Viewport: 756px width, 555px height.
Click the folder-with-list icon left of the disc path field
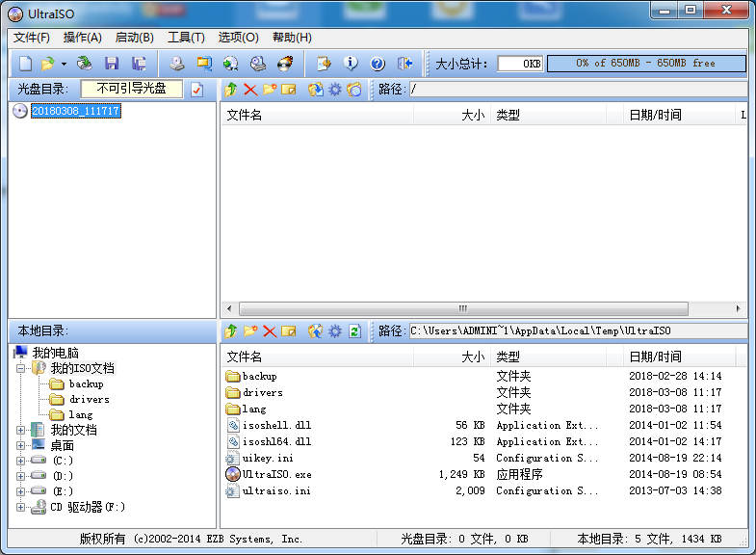(x=353, y=90)
